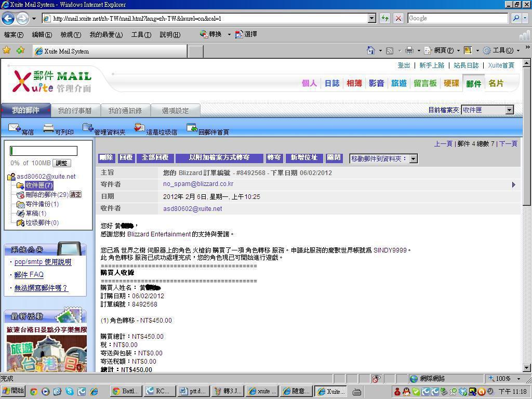Image resolution: width=532 pixels, height=399 pixels.
Task: Click the browser Forward arrow button
Action: coord(23,18)
